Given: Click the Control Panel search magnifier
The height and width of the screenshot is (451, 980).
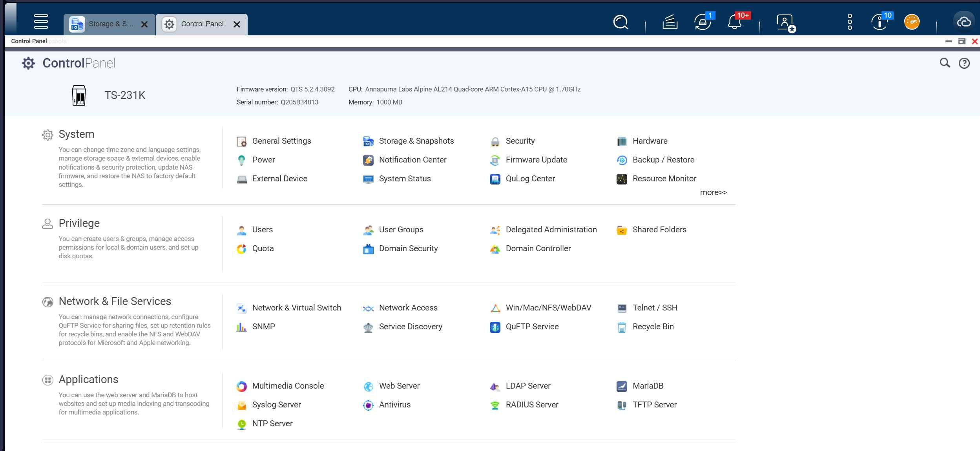Looking at the screenshot, I should point(945,63).
